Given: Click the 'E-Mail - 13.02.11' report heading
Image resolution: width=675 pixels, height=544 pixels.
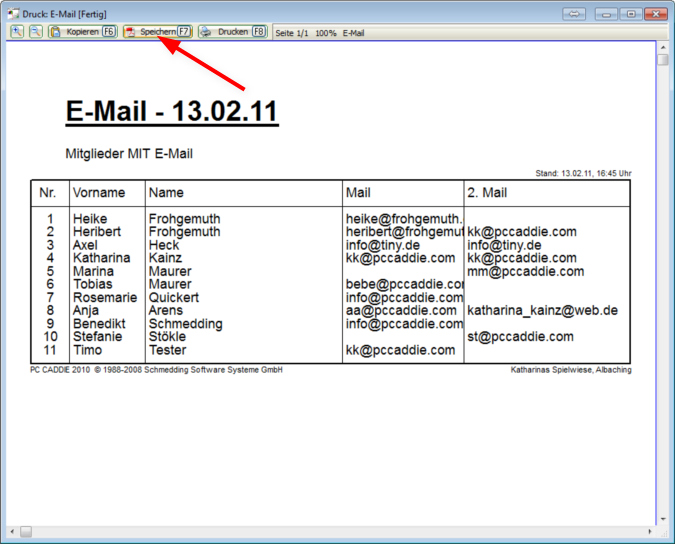Looking at the screenshot, I should coord(171,111).
